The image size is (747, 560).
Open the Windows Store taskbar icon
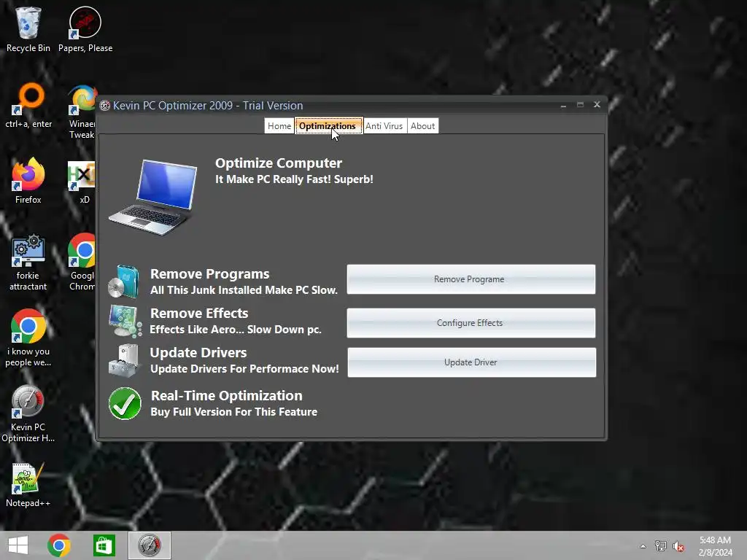click(104, 545)
